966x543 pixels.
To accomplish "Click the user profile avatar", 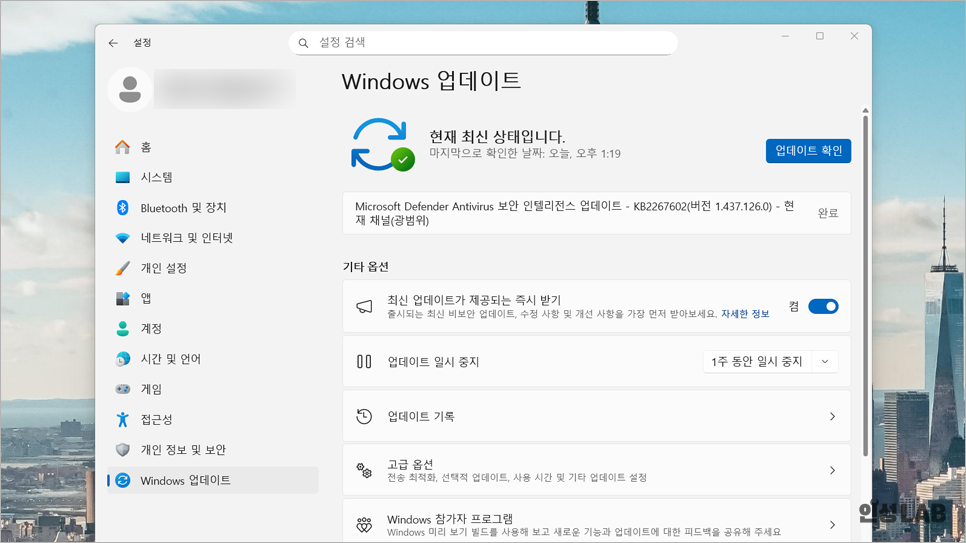I will click(130, 89).
